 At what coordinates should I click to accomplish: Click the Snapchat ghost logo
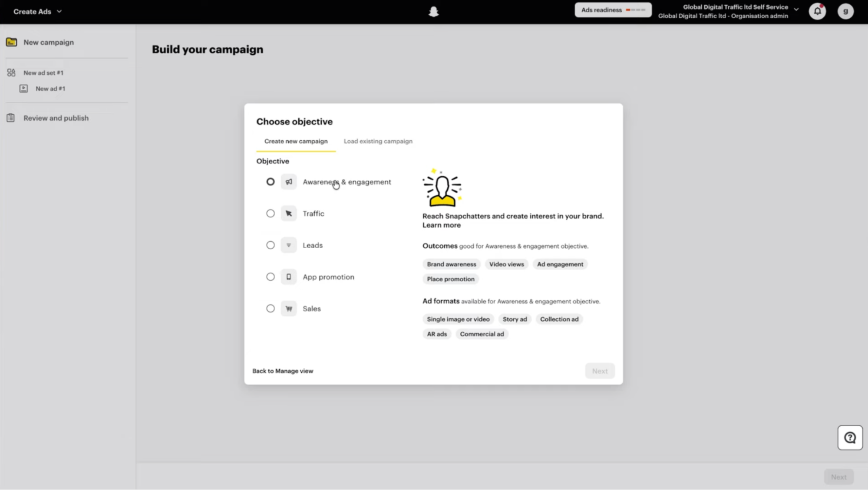[433, 12]
